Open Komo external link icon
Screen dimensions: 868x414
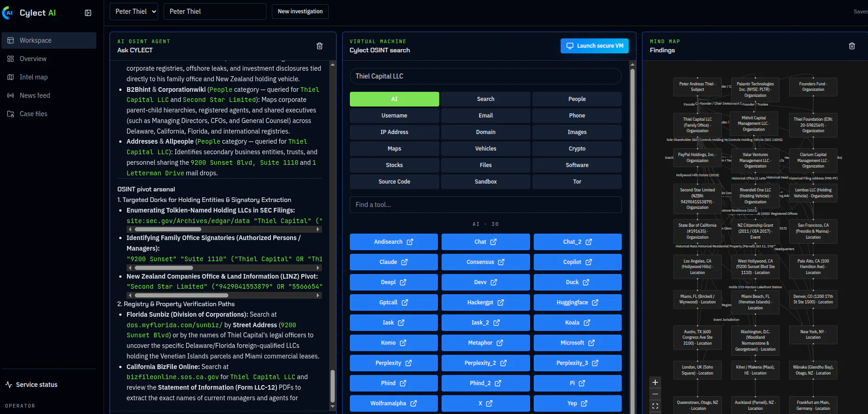coord(403,343)
